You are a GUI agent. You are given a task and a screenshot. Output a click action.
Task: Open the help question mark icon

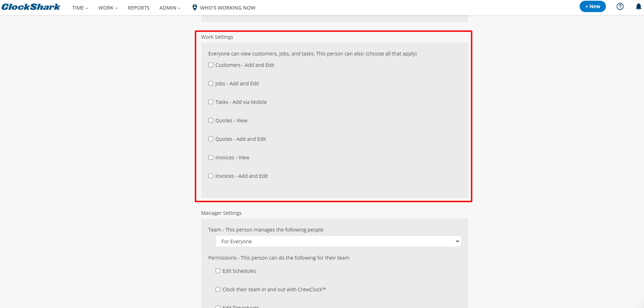coord(620,6)
